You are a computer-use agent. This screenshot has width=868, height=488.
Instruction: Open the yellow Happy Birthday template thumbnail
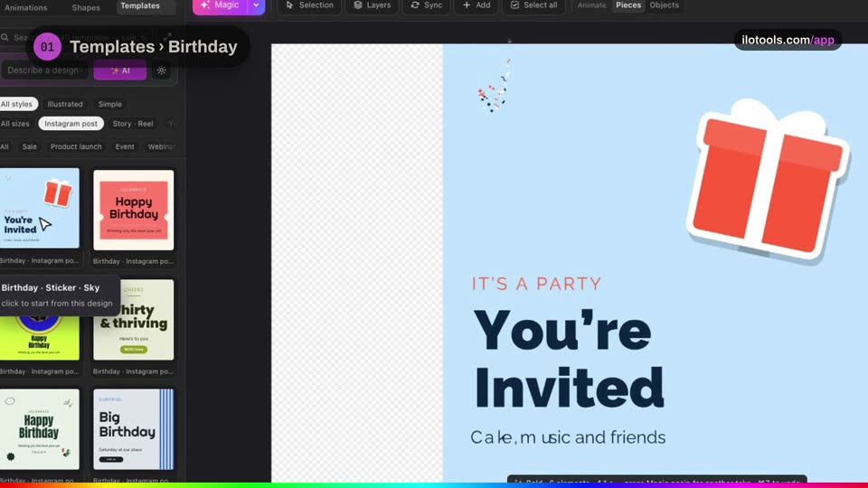39,337
